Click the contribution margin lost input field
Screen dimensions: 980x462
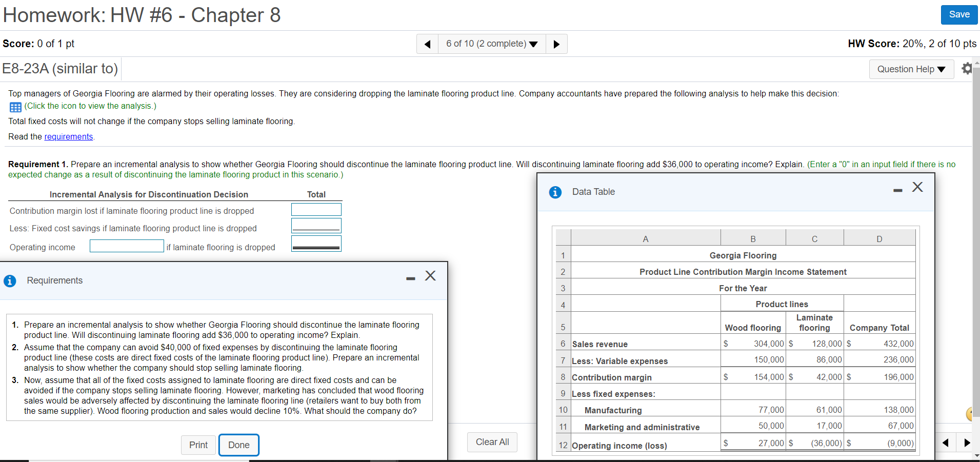point(316,210)
